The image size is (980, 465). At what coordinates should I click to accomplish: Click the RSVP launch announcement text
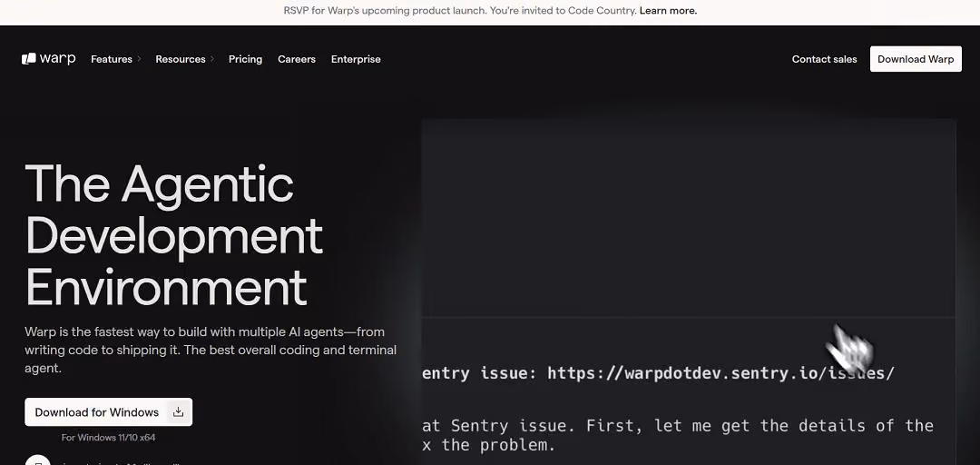coord(460,11)
